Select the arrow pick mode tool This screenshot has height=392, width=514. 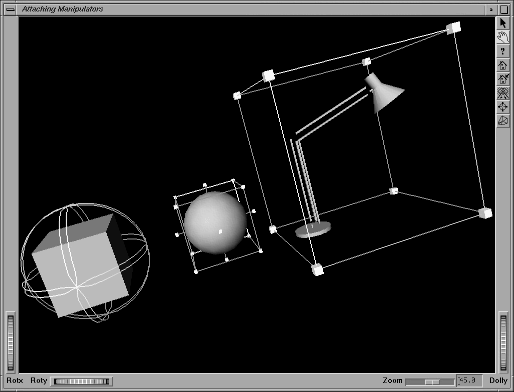(x=503, y=23)
